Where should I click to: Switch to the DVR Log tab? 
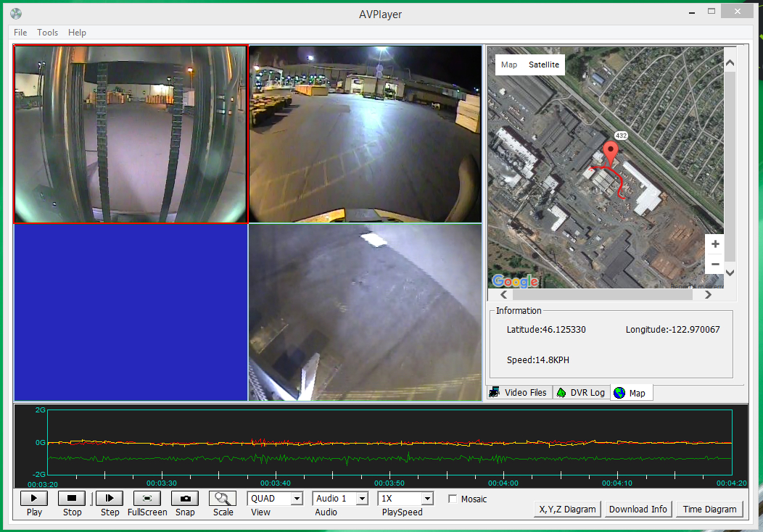click(x=581, y=392)
